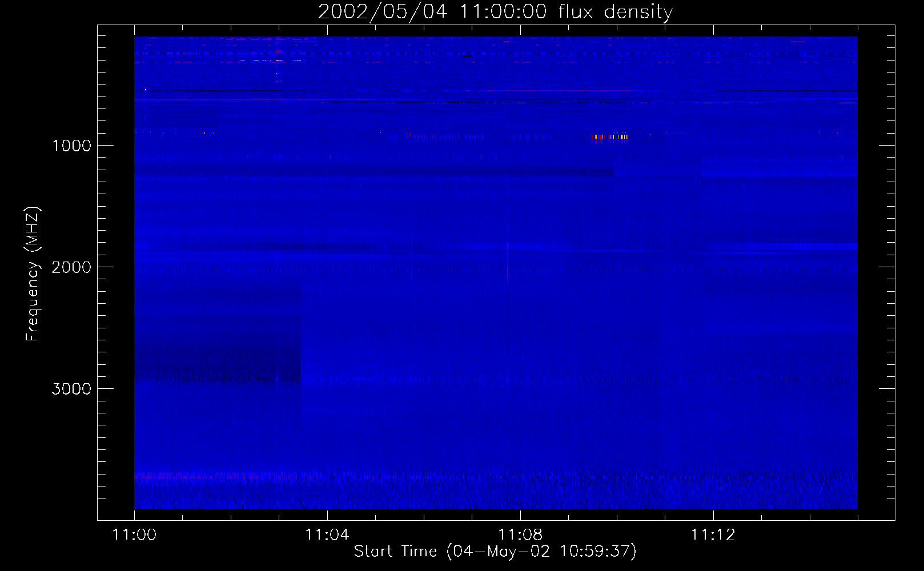Click the '2000' frequency axis label

(71, 267)
